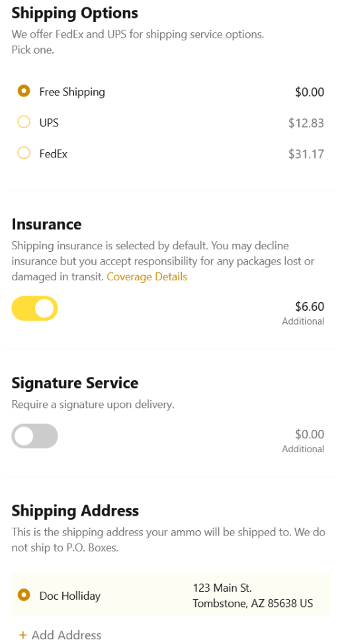Screen dimensions: 342x644
Task: Open the Coverage Details link
Action: click(147, 277)
